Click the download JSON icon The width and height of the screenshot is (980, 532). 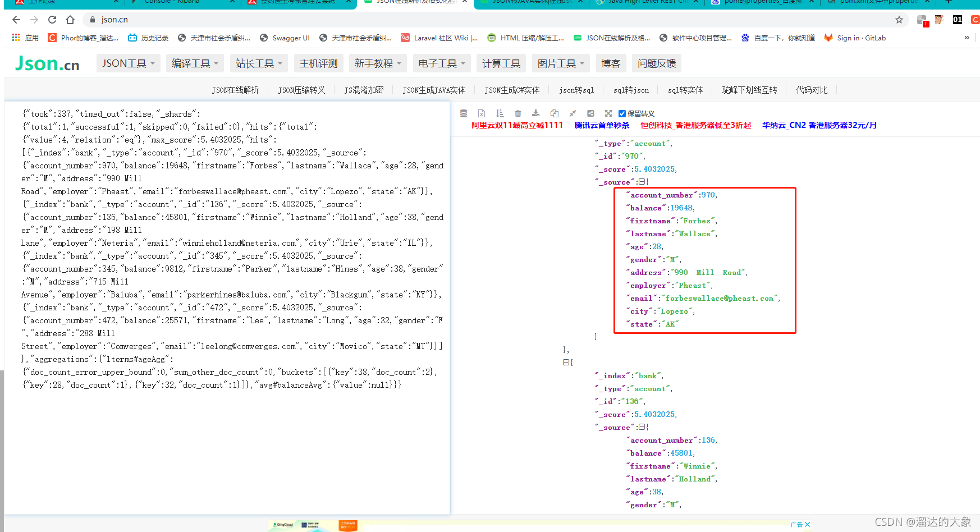(536, 113)
